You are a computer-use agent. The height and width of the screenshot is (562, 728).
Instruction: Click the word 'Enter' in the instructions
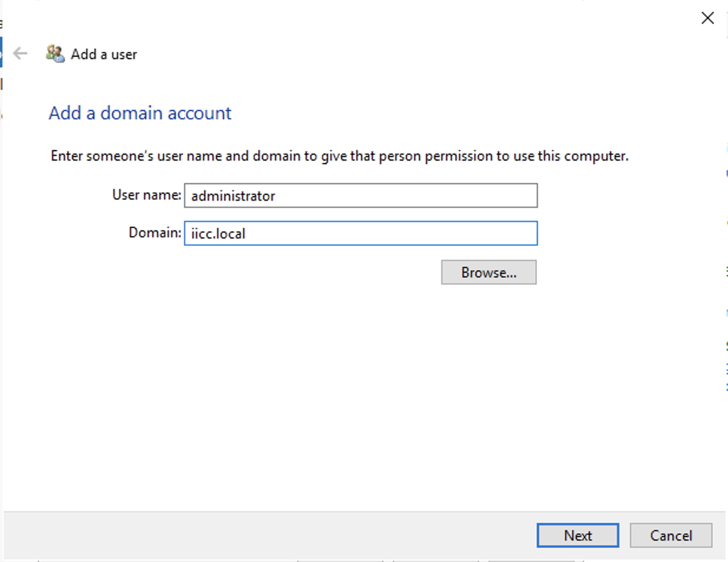click(x=67, y=157)
